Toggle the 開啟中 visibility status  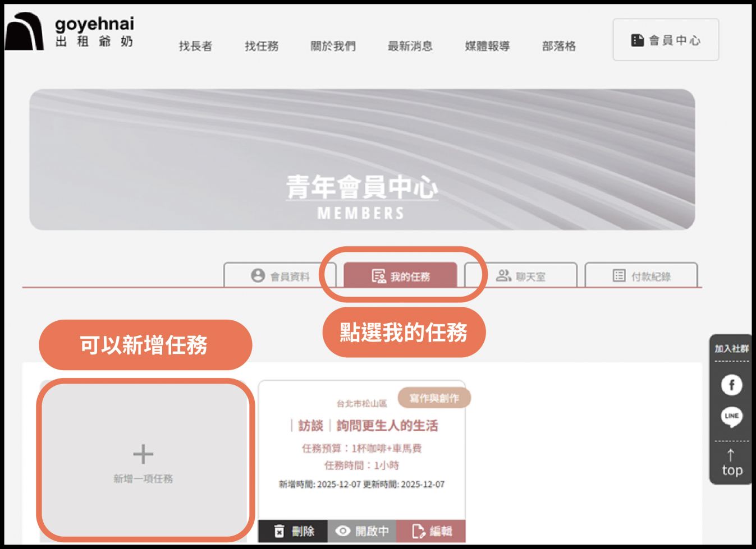coord(362,530)
